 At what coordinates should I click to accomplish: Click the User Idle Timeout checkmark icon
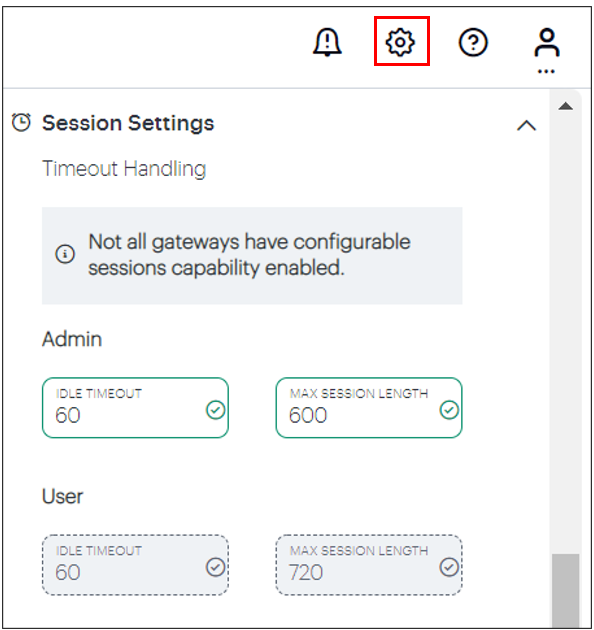(x=215, y=567)
